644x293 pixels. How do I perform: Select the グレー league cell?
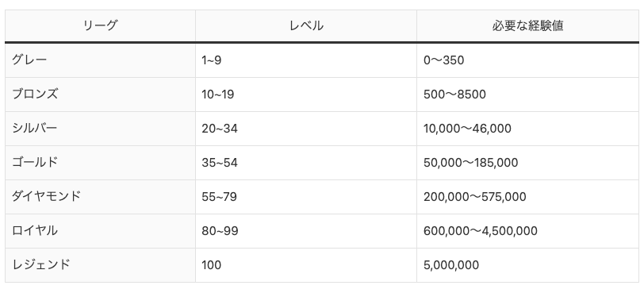coord(100,60)
